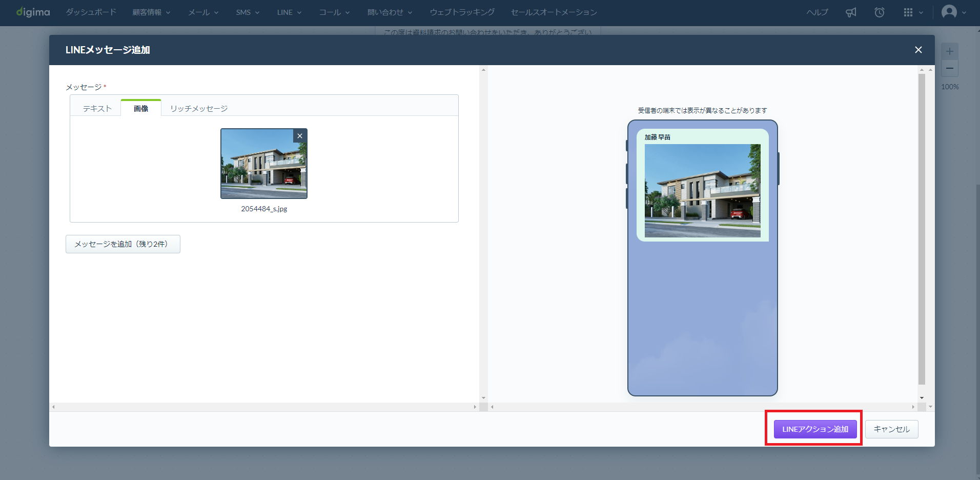Viewport: 980px width, 480px height.
Task: Click the 100% zoom level label
Action: [x=950, y=87]
